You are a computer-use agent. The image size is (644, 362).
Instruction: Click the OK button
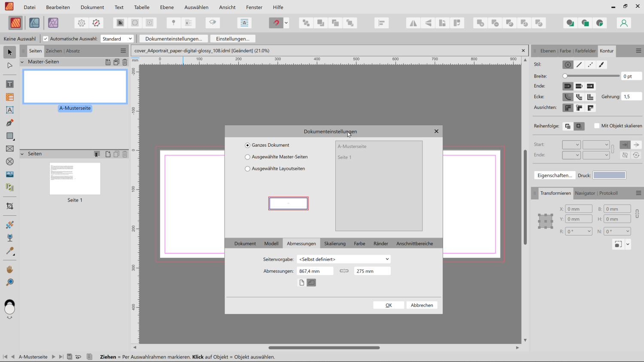[389, 305]
